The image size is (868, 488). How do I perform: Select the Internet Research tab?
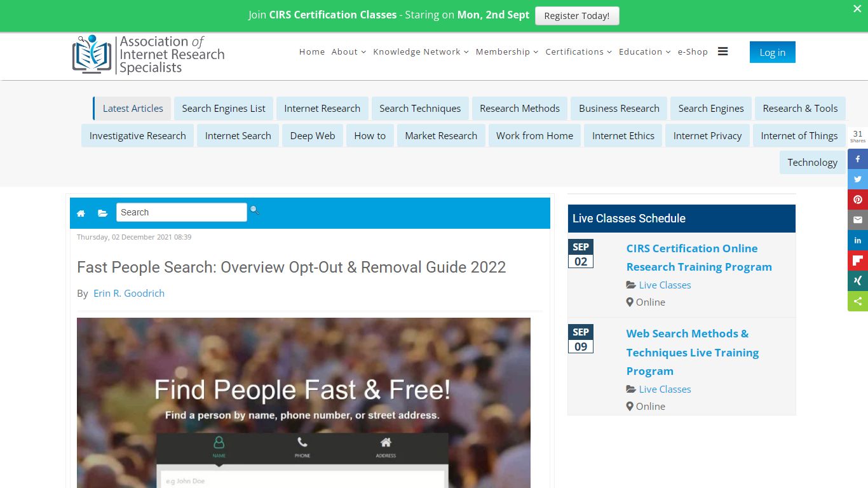[x=322, y=109]
